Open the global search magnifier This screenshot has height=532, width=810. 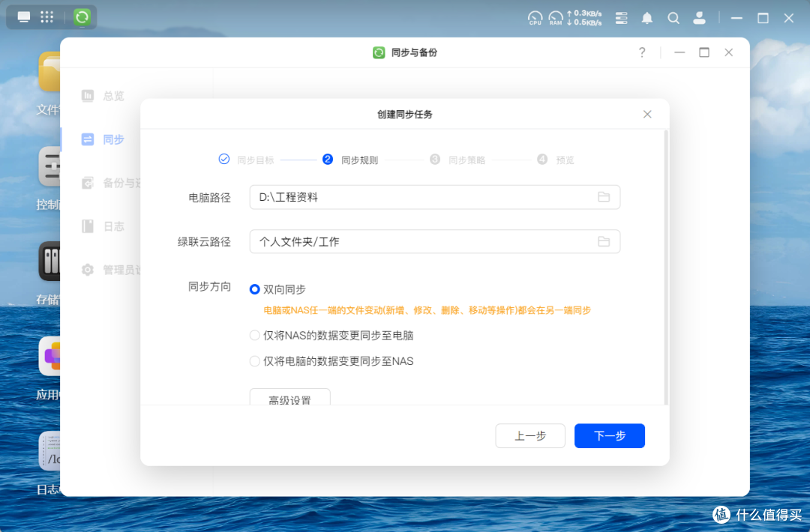673,18
